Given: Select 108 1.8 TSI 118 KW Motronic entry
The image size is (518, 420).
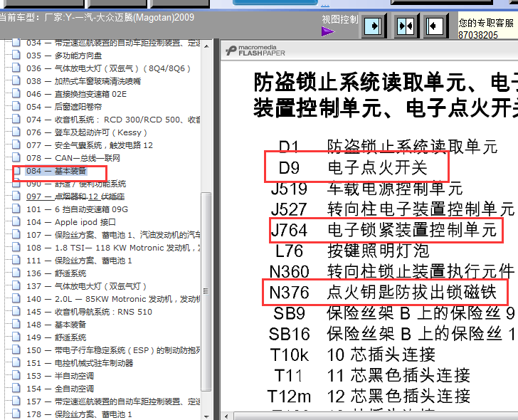Looking at the screenshot, I should click(x=113, y=248).
